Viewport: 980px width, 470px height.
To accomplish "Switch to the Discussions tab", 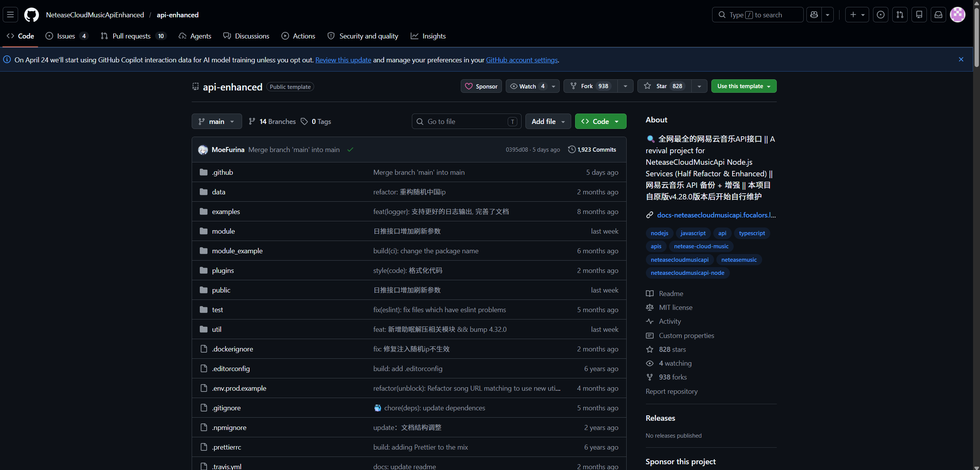I will click(246, 36).
